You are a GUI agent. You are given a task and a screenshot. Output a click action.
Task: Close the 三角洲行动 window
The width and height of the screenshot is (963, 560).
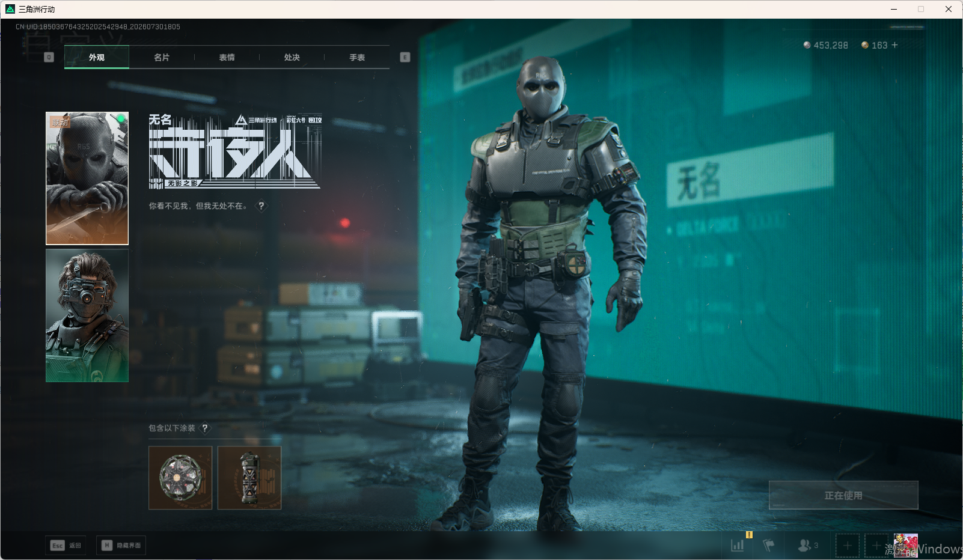(x=949, y=9)
